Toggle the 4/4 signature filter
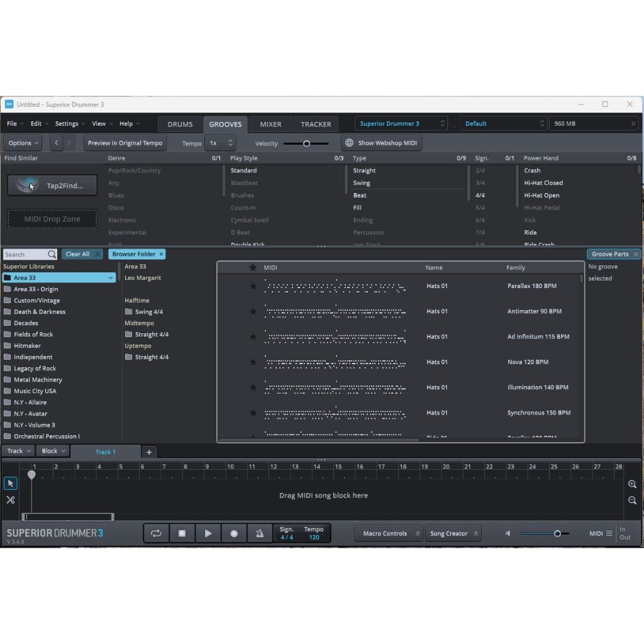 480,195
